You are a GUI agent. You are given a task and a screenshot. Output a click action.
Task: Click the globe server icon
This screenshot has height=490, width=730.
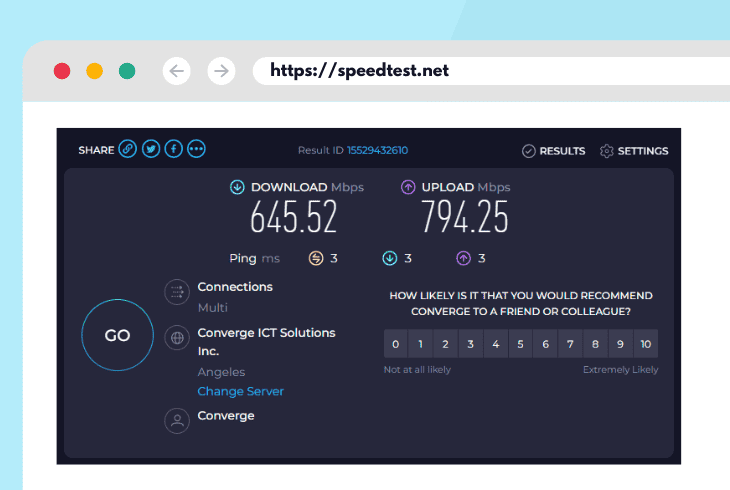coord(177,338)
